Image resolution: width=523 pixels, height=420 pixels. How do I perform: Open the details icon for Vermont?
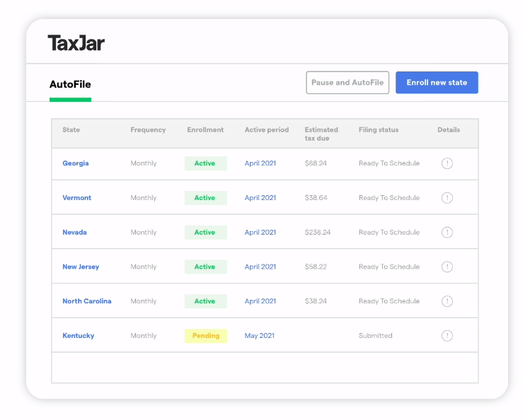click(x=447, y=198)
